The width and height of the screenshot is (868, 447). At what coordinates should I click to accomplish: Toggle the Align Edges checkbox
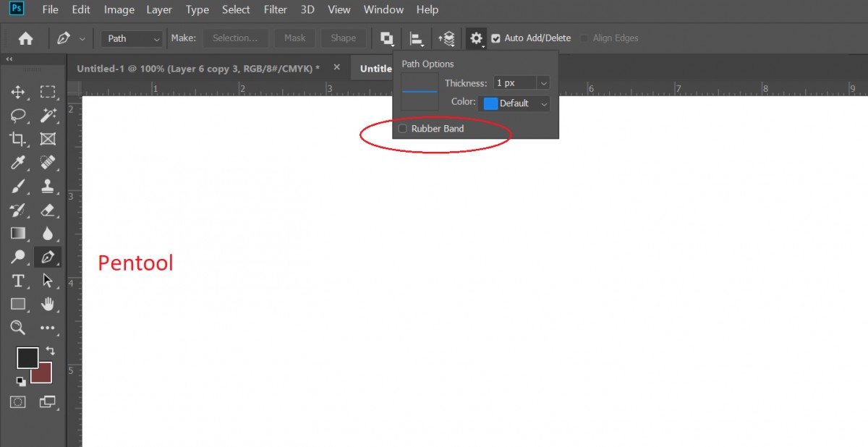coord(583,38)
